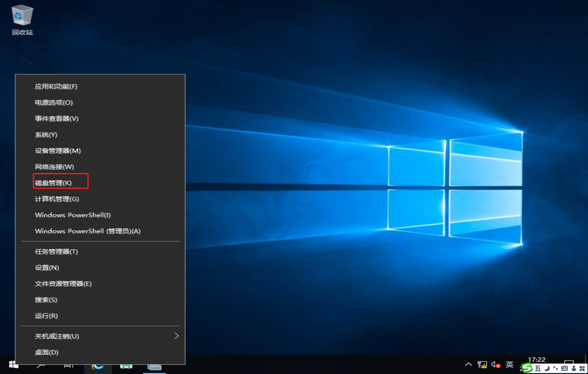
Task: Click the Sogou 五 Wubi mode indicator
Action: pyautogui.click(x=538, y=368)
